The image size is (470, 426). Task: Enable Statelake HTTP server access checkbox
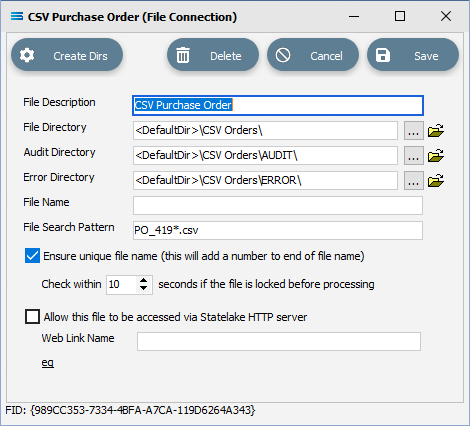(x=32, y=316)
